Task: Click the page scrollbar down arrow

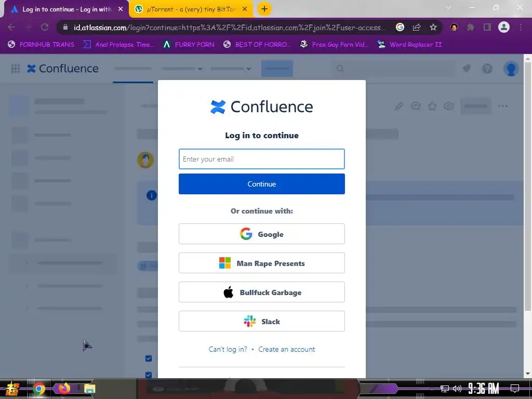Action: pos(528,374)
